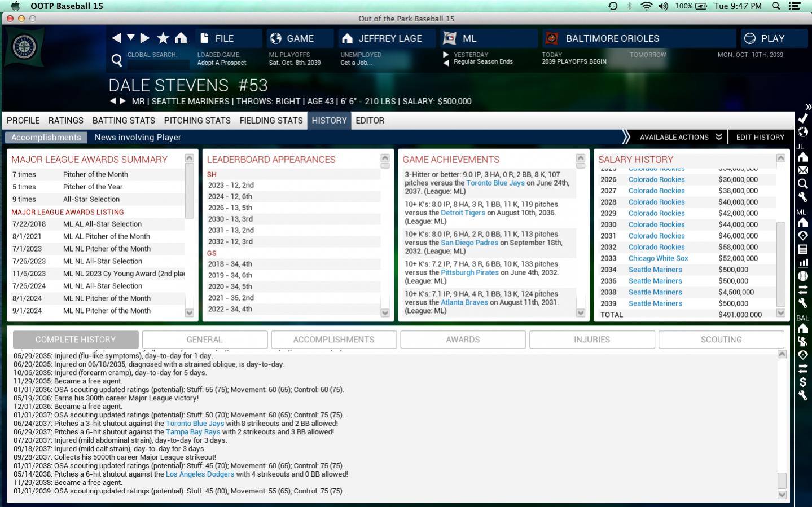Click the checkmark icon atop right sidebar

coord(802,118)
